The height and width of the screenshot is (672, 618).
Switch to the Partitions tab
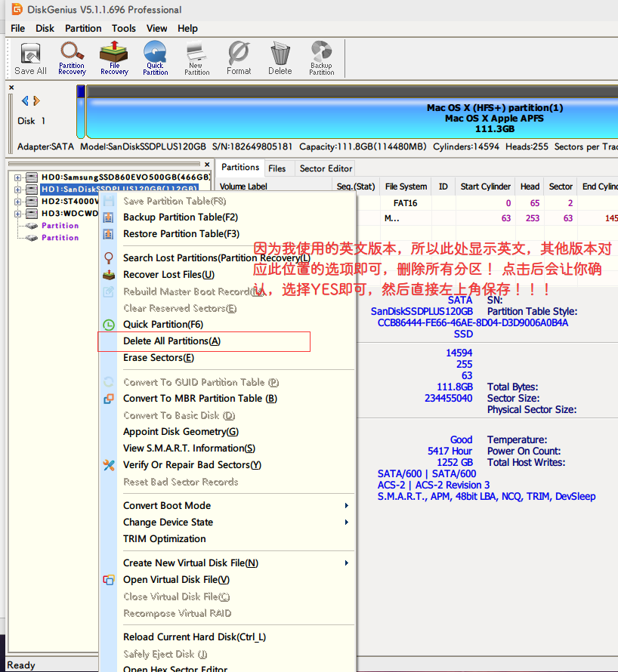(240, 168)
